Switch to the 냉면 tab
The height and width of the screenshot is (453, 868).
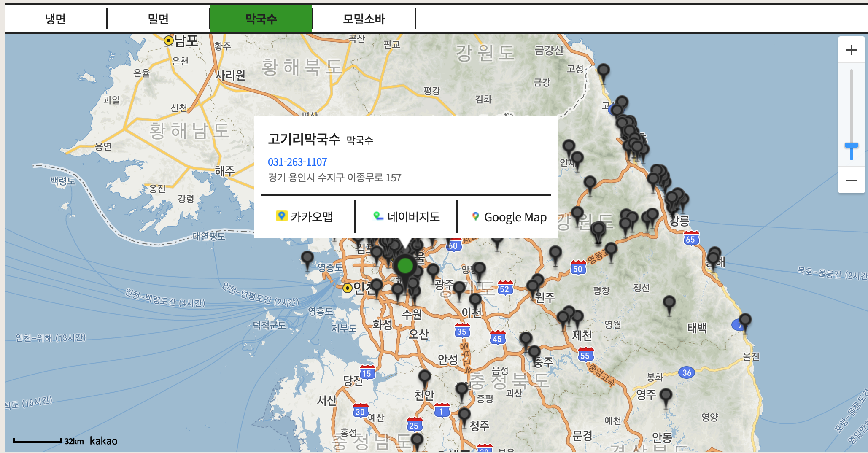(55, 19)
